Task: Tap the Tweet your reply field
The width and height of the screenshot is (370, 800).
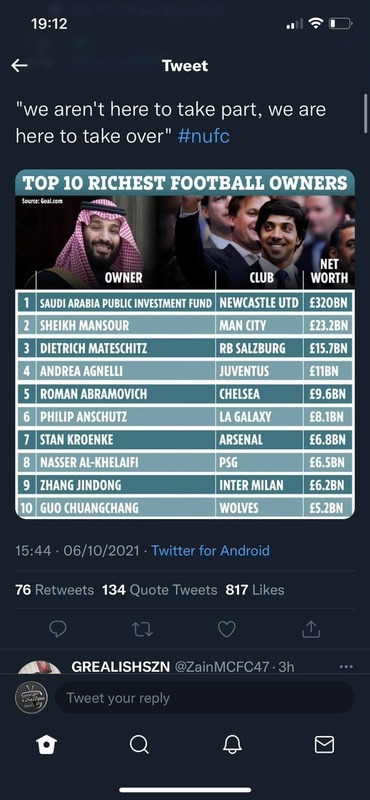Action: 205,697
